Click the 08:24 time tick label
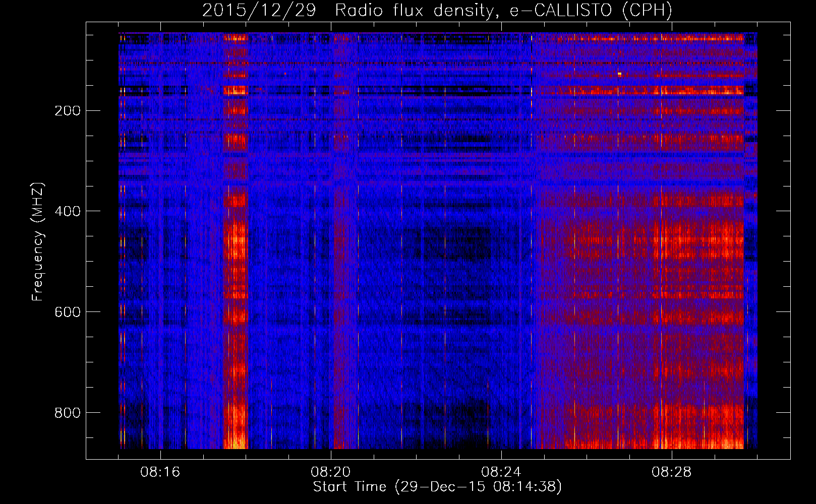The image size is (816, 504). coord(501,472)
